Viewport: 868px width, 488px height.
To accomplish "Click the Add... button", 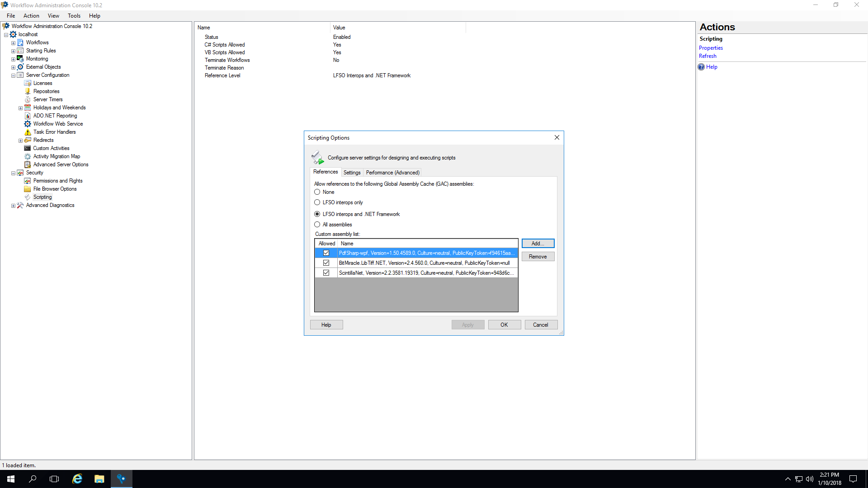I will click(538, 244).
